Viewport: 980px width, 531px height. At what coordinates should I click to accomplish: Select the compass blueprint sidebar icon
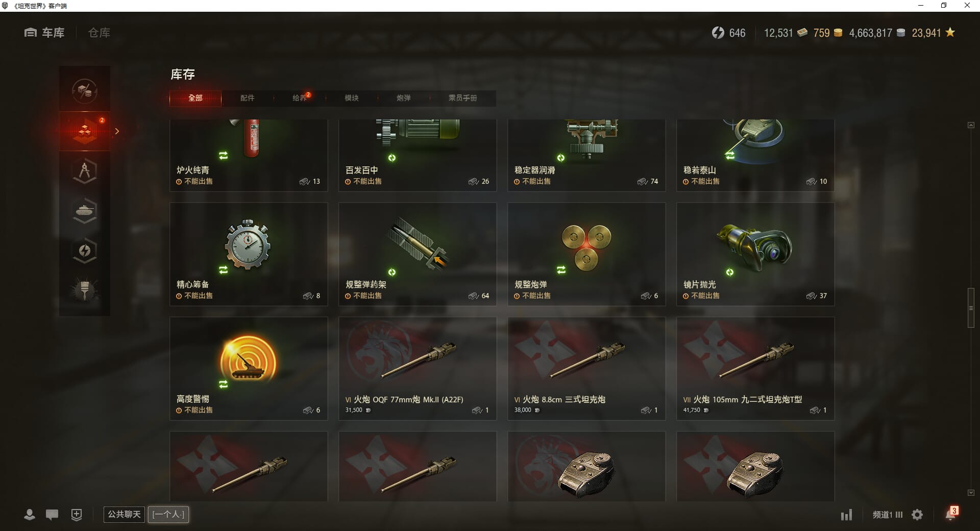(85, 171)
